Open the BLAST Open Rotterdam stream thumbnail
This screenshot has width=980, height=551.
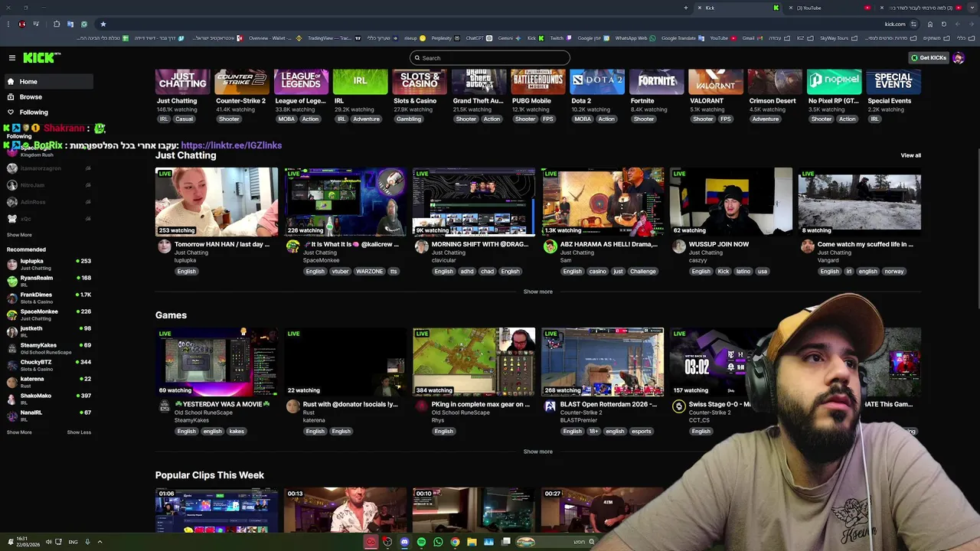click(603, 362)
